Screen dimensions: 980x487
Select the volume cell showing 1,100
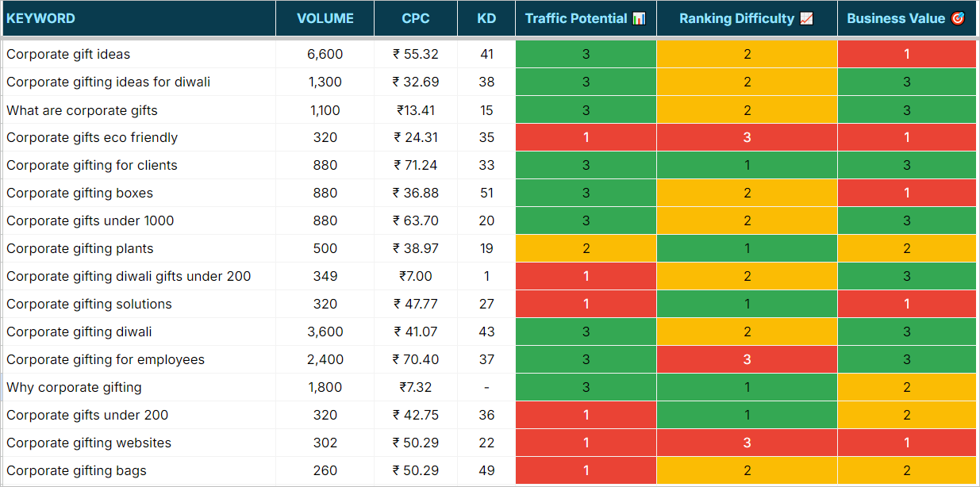(x=325, y=109)
